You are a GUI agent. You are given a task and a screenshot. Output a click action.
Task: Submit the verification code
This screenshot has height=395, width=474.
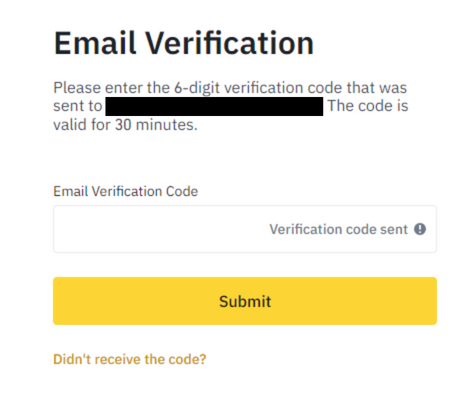(x=245, y=301)
